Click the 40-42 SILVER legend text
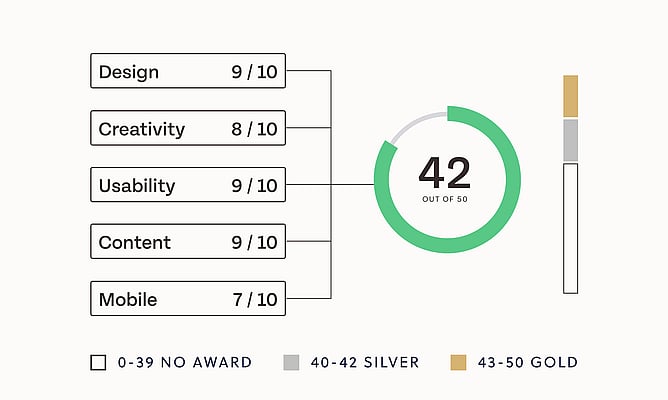The image size is (668, 400). click(364, 362)
